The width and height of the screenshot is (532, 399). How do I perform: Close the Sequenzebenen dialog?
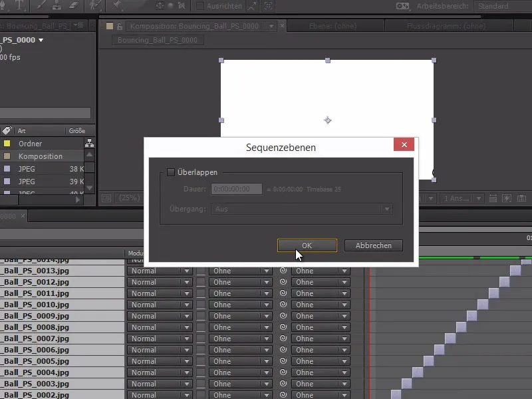pyautogui.click(x=404, y=144)
